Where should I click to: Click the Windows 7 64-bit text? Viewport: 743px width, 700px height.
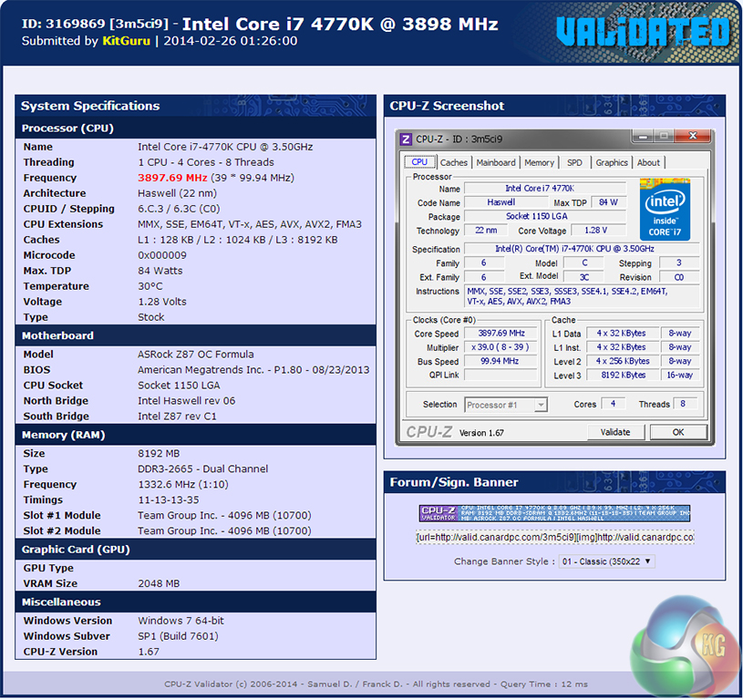tap(181, 621)
